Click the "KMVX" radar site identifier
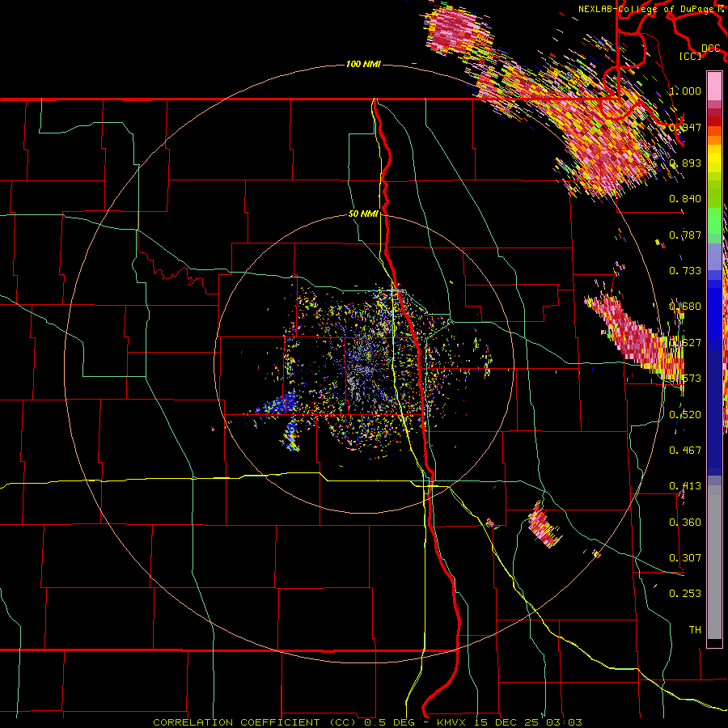Image resolution: width=728 pixels, height=728 pixels. coord(453,722)
